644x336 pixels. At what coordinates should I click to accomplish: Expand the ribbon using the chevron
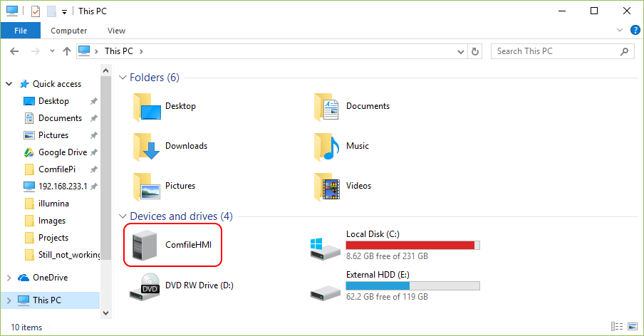(619, 31)
